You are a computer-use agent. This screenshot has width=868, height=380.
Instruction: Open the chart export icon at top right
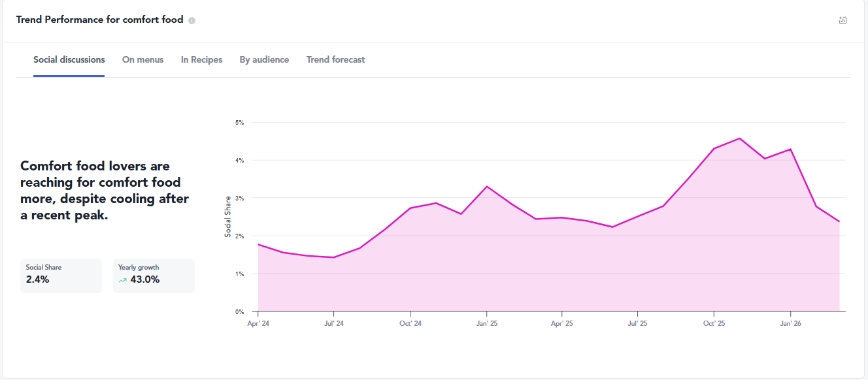click(843, 20)
